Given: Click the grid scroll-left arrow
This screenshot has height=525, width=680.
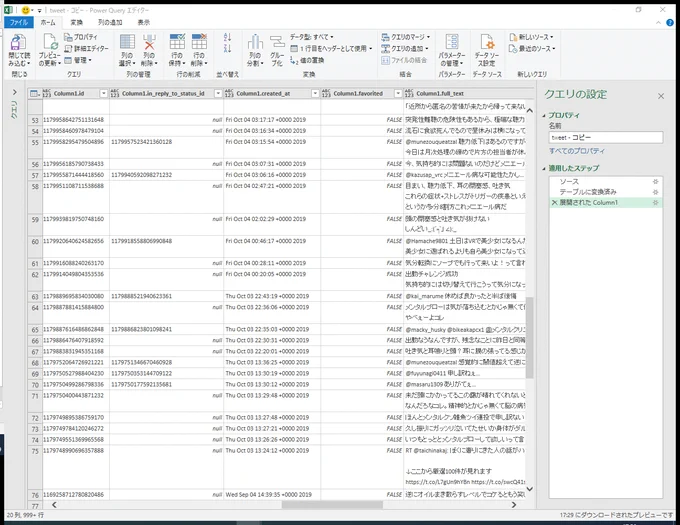Looking at the screenshot, I should (54, 505).
